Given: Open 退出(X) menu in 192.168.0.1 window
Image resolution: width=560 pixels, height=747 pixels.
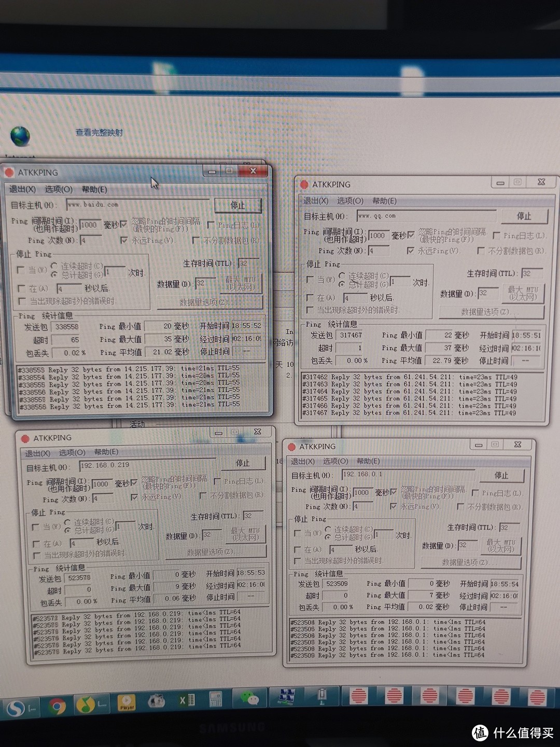Looking at the screenshot, I should [x=302, y=461].
